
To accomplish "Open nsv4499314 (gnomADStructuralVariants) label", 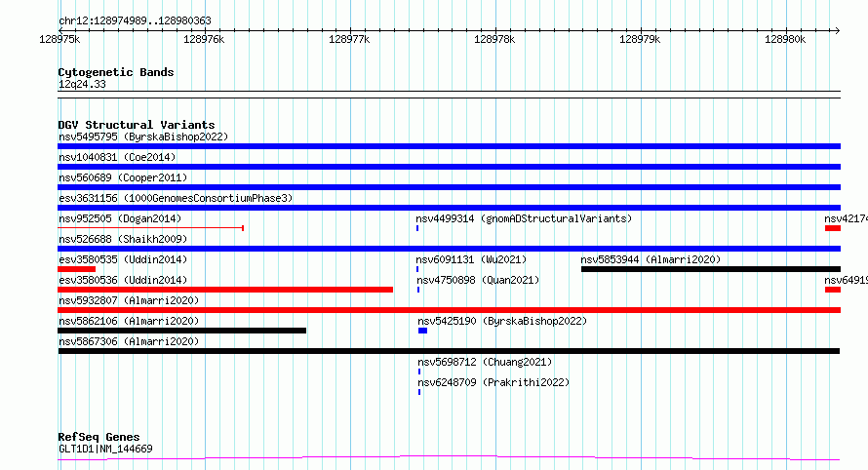I will [524, 218].
